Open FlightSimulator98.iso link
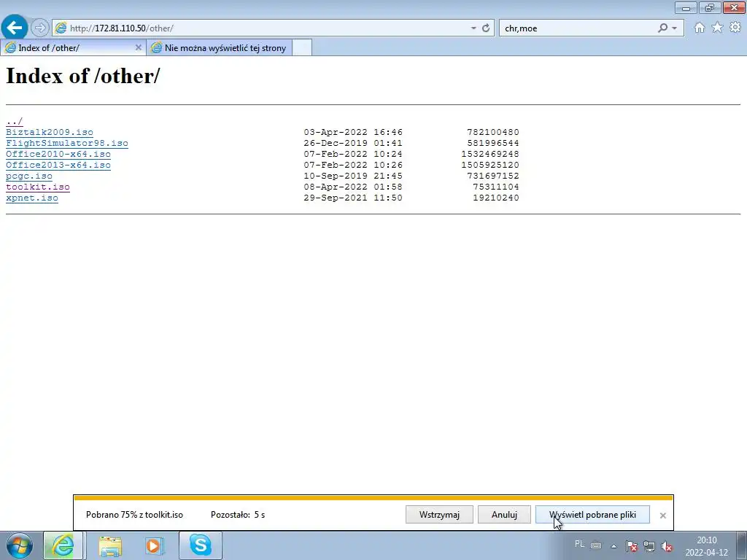 (x=66, y=144)
